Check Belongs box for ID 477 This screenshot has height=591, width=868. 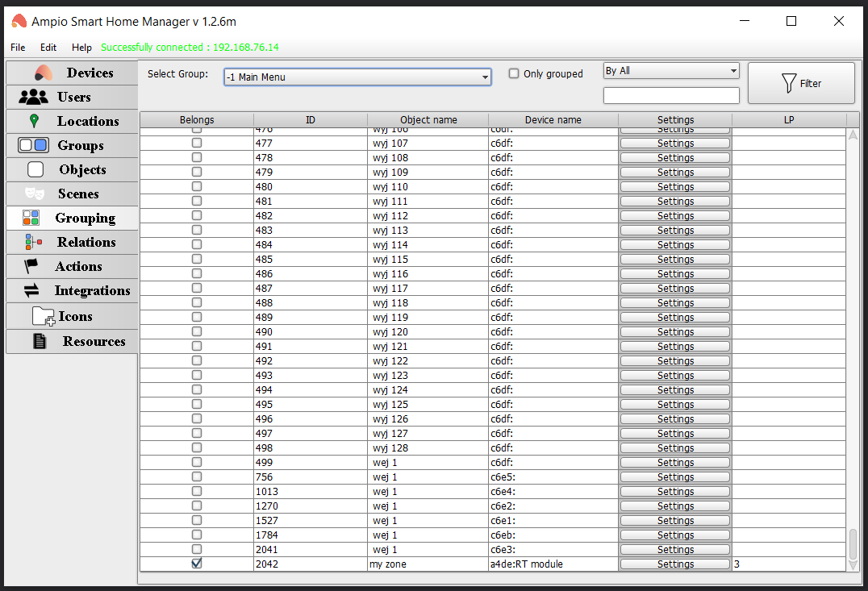[197, 143]
